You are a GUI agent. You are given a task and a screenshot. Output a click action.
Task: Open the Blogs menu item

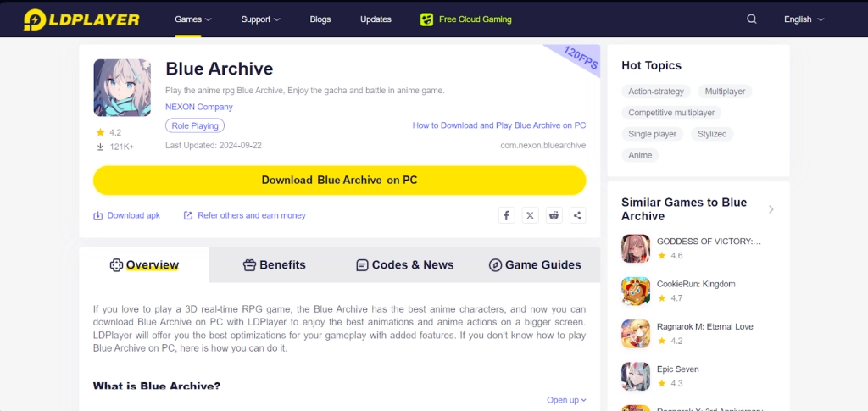tap(320, 19)
